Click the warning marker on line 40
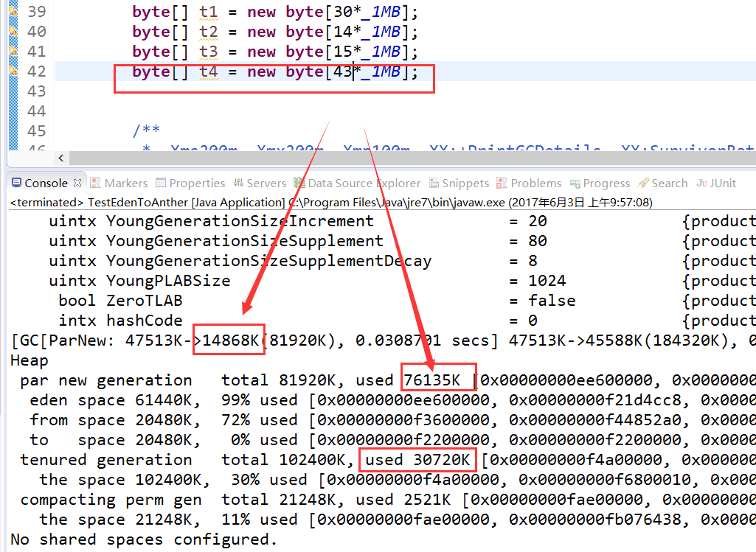Screen dimensions: 756x552 click(13, 31)
